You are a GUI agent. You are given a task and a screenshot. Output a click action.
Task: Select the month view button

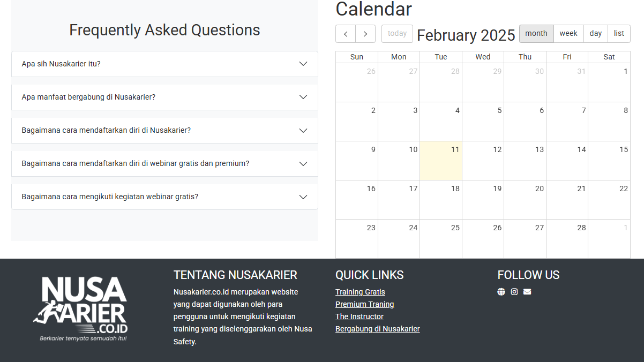(536, 34)
